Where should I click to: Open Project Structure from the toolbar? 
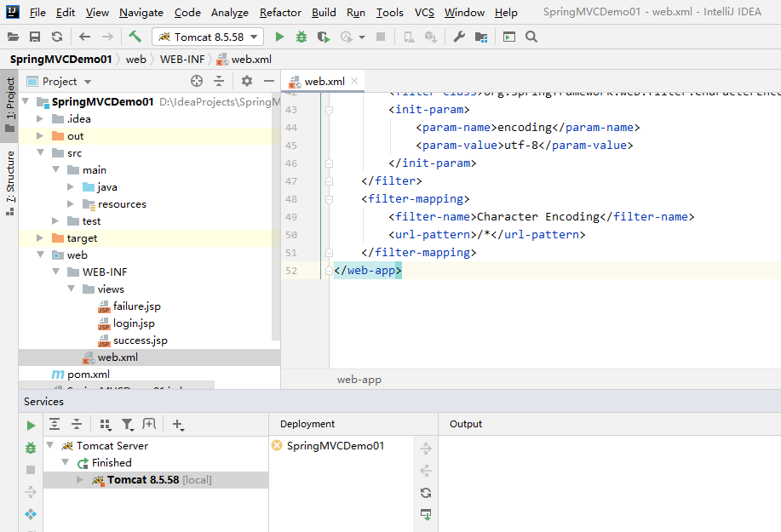coord(481,37)
